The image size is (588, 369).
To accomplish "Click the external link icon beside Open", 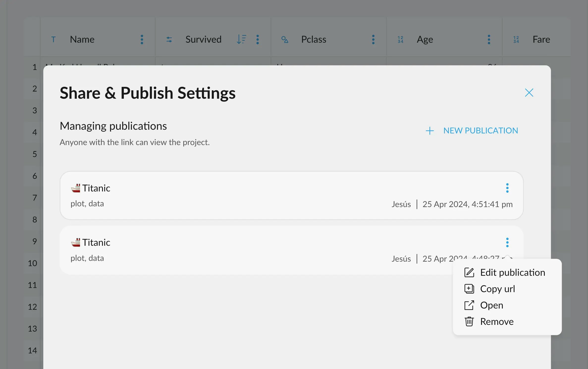I will pos(469,305).
